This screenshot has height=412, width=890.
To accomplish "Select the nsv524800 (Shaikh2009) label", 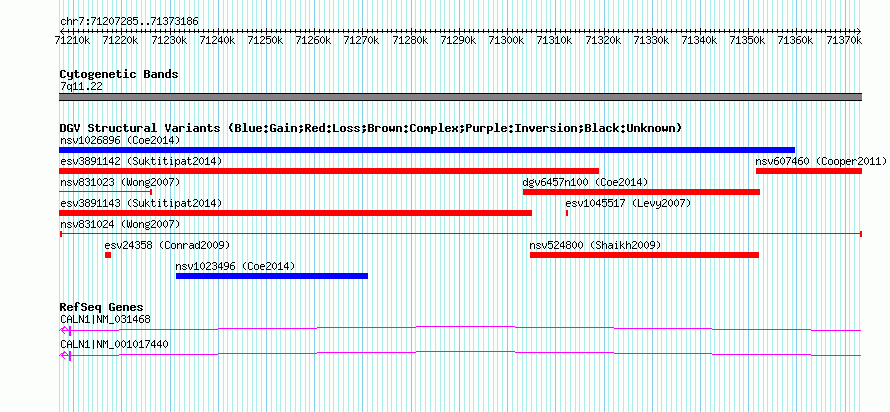I will [595, 245].
